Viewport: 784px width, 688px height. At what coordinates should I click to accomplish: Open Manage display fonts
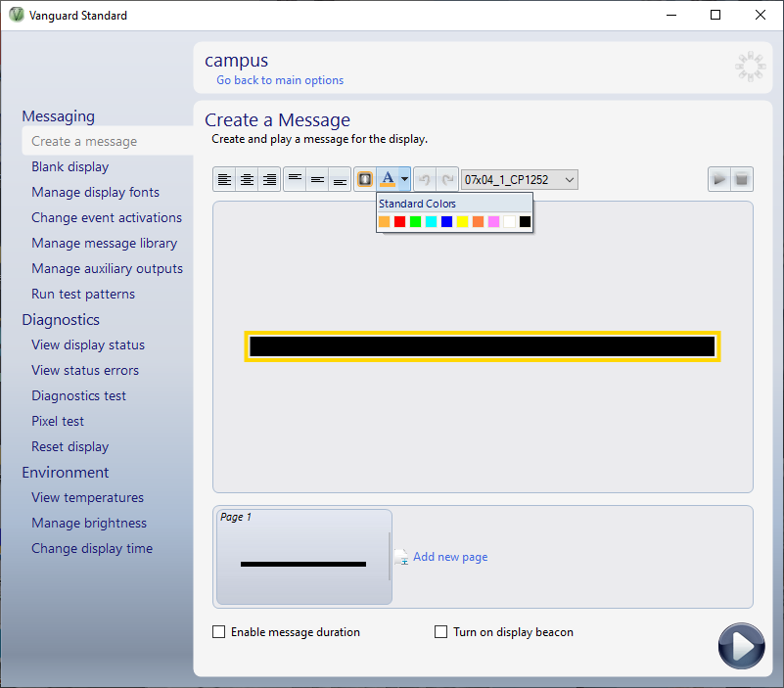pyautogui.click(x=95, y=192)
